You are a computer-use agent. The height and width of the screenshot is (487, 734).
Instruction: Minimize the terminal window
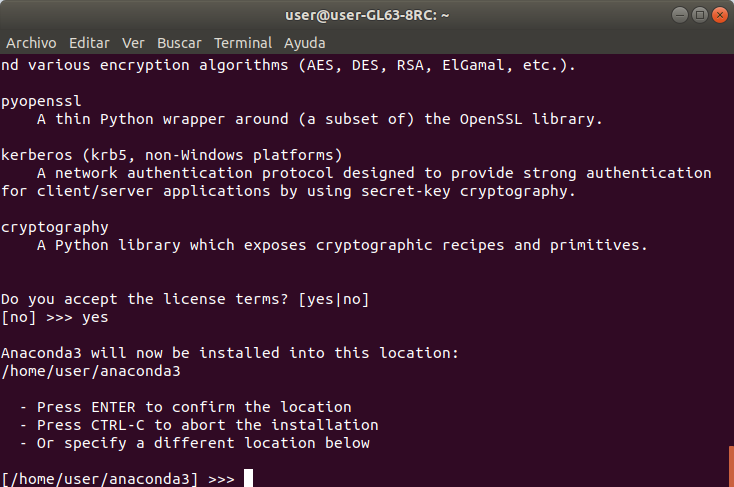tap(680, 15)
